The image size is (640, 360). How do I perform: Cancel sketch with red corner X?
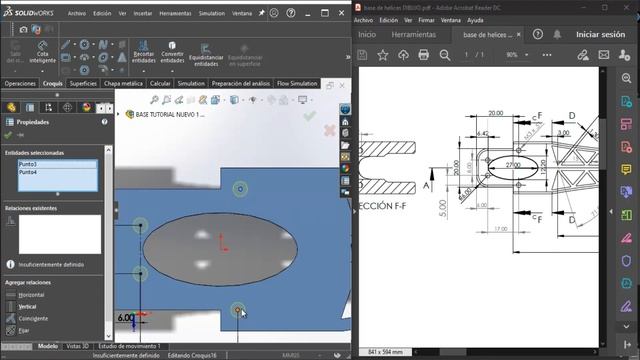(x=329, y=131)
